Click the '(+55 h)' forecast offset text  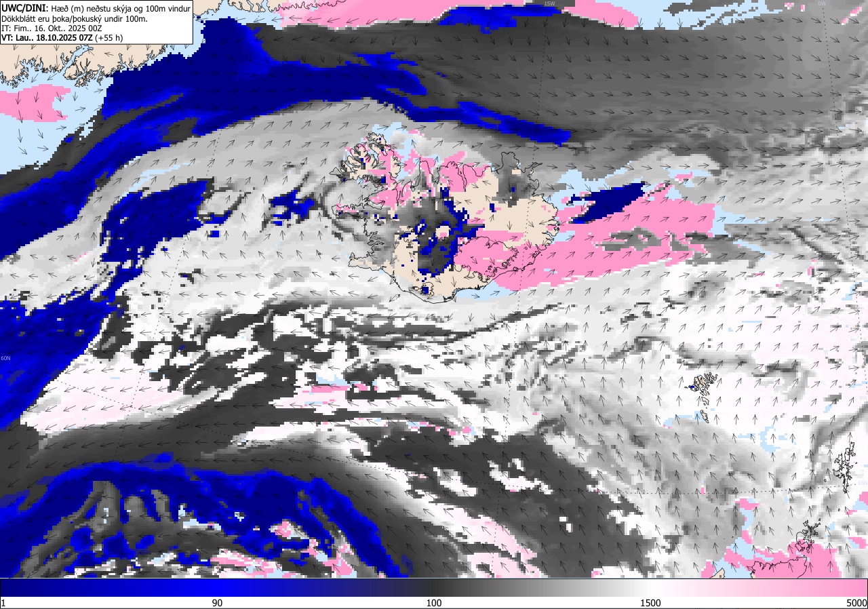(108, 39)
